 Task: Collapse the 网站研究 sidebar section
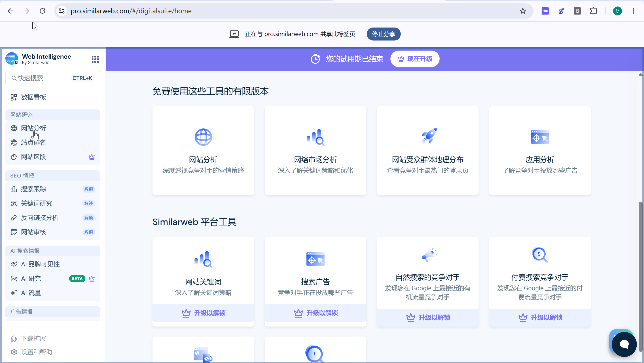53,115
